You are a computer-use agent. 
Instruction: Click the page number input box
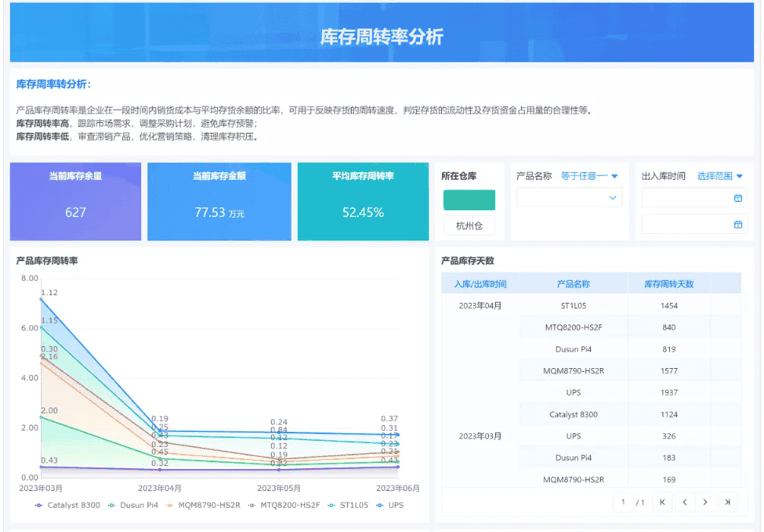tap(623, 502)
